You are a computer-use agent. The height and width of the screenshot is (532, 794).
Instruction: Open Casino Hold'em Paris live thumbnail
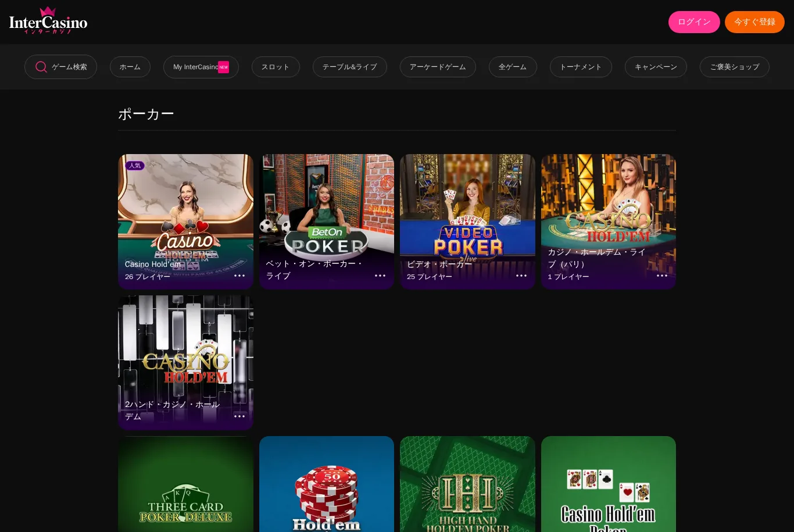(609, 222)
